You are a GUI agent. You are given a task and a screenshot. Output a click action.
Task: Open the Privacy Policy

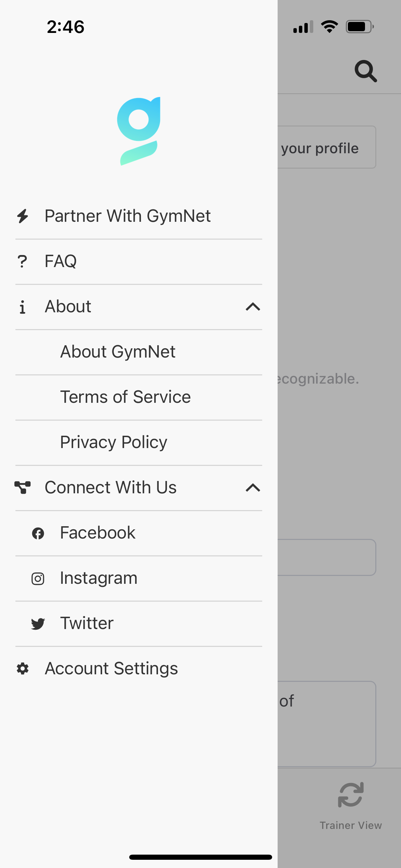139,443
